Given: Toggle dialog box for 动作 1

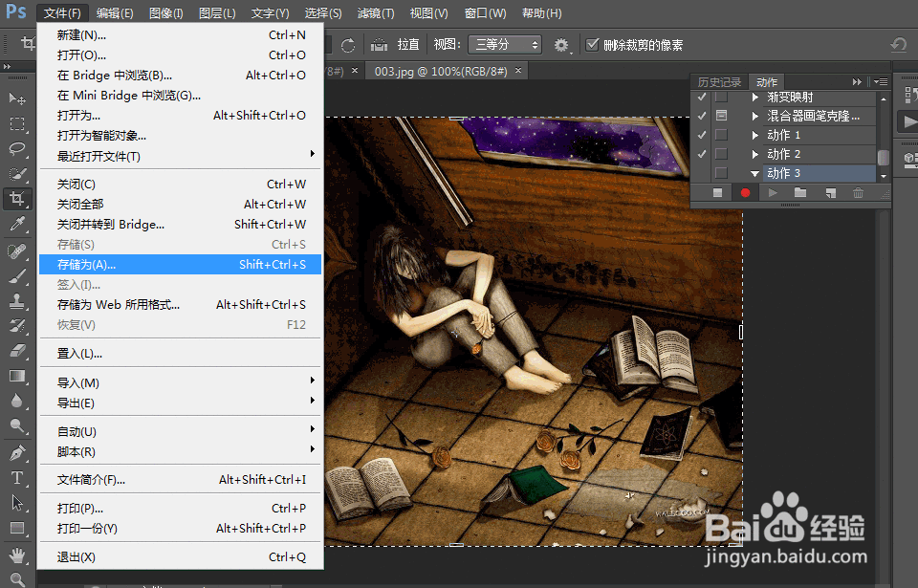Looking at the screenshot, I should (721, 135).
